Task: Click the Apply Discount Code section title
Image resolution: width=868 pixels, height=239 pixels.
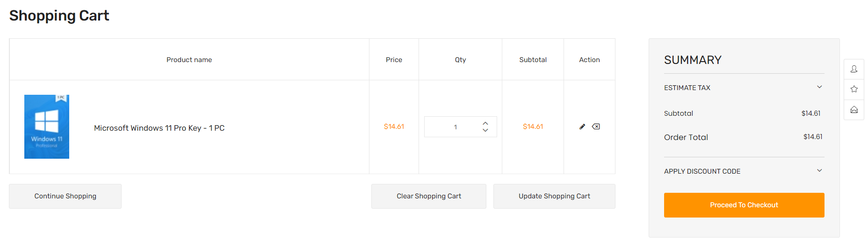Action: coord(702,171)
